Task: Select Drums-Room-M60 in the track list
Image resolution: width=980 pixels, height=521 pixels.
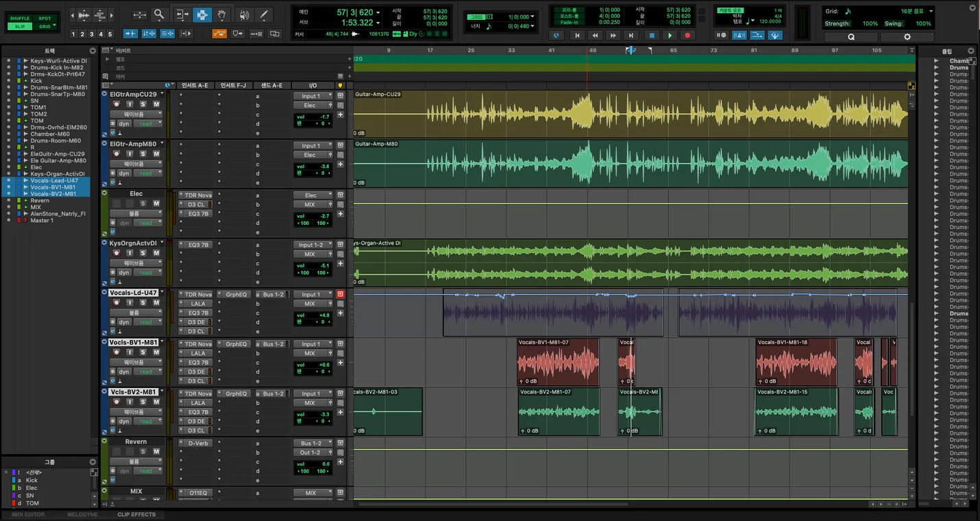Action: tap(56, 141)
